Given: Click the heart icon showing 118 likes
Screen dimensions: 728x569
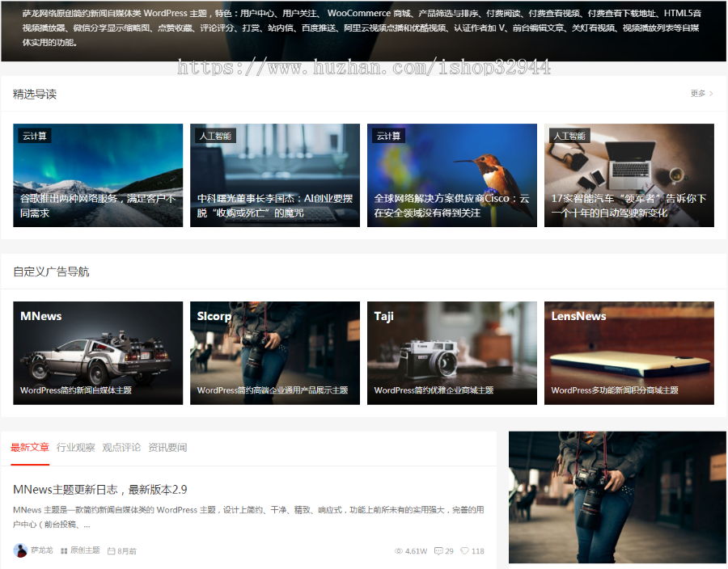Looking at the screenshot, I should [x=466, y=550].
